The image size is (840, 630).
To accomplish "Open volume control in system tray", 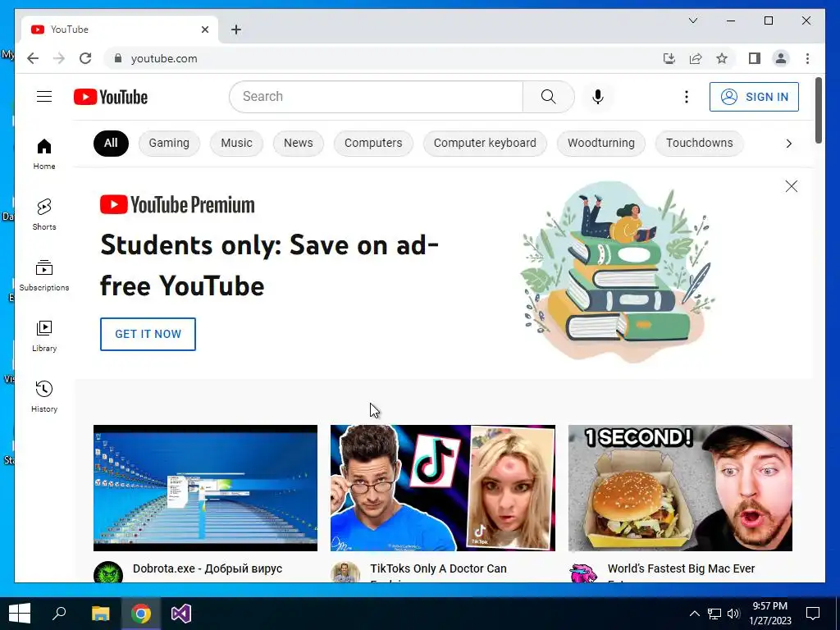I will (x=733, y=614).
